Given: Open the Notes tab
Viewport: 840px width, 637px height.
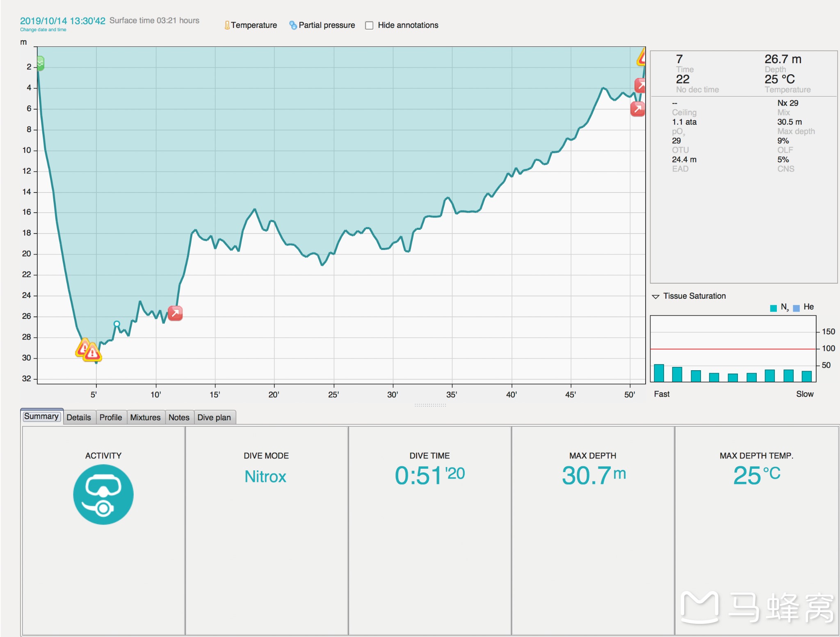Looking at the screenshot, I should pyautogui.click(x=179, y=417).
